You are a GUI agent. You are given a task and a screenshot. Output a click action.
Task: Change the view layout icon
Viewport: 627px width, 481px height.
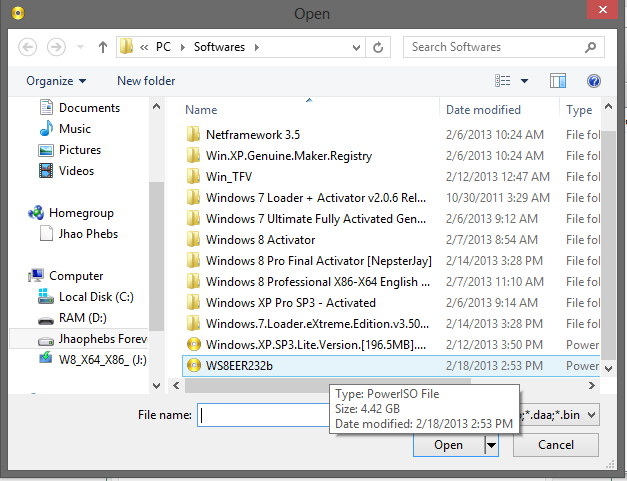pos(502,81)
